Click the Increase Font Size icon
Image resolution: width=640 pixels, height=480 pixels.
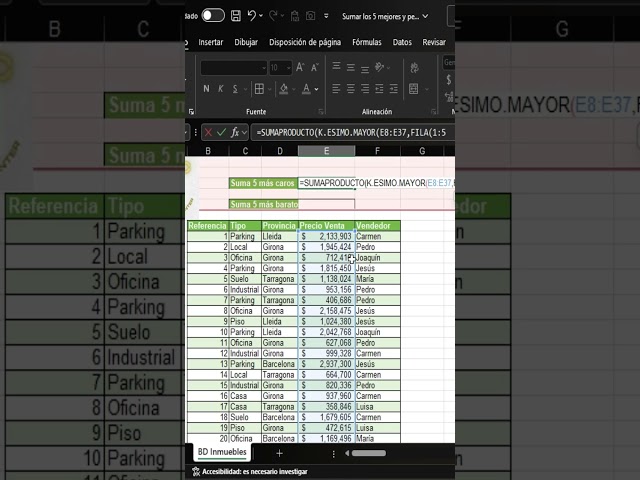point(300,67)
